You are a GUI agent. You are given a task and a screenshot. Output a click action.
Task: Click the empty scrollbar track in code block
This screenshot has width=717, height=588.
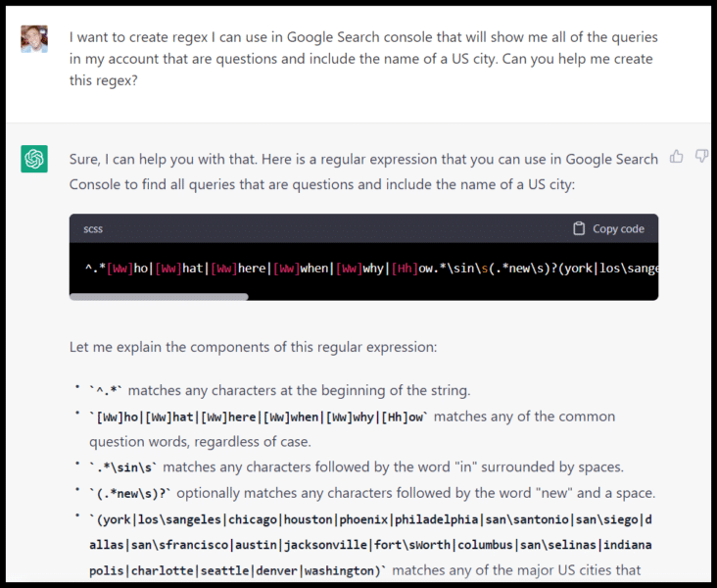click(451, 296)
